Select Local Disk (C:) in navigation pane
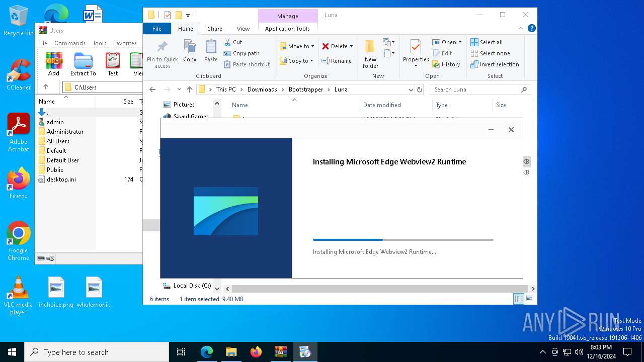The width and height of the screenshot is (644, 362). (192, 286)
